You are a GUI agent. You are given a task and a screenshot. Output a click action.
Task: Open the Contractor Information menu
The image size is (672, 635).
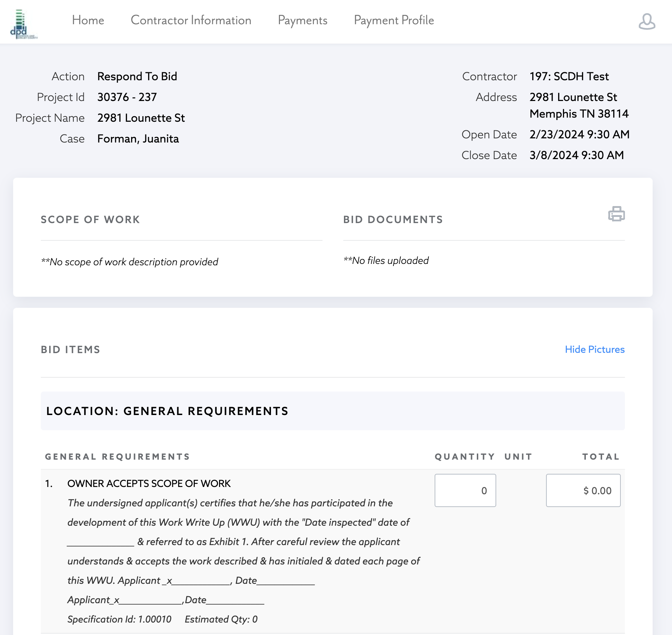pyautogui.click(x=191, y=20)
